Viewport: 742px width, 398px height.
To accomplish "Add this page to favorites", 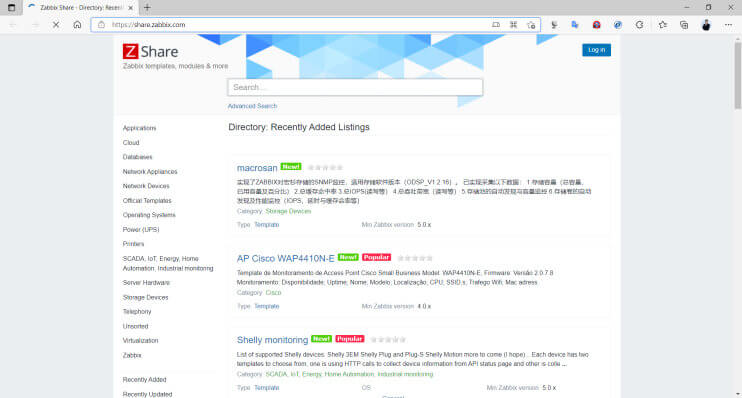I will point(531,25).
